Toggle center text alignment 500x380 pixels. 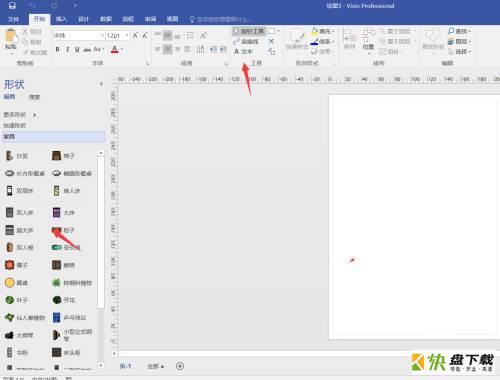coord(167,49)
